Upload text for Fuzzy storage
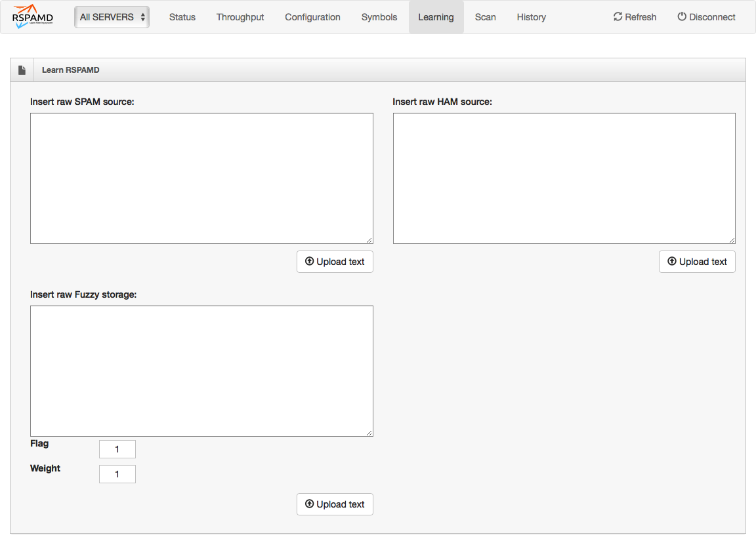 pos(335,504)
